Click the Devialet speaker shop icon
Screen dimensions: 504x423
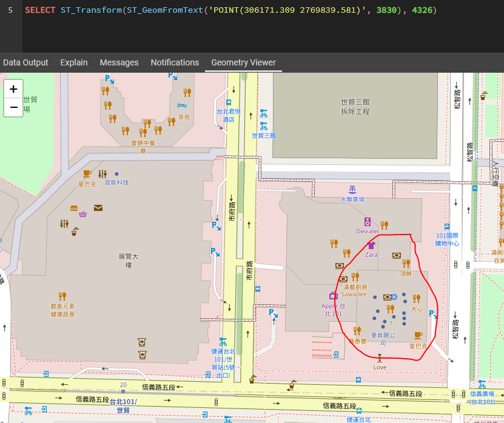pos(367,222)
